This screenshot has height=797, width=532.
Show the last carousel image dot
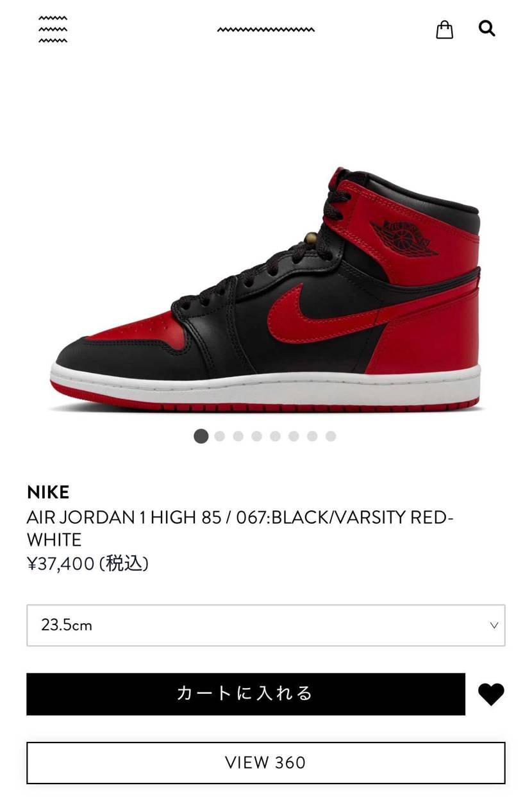tap(331, 436)
